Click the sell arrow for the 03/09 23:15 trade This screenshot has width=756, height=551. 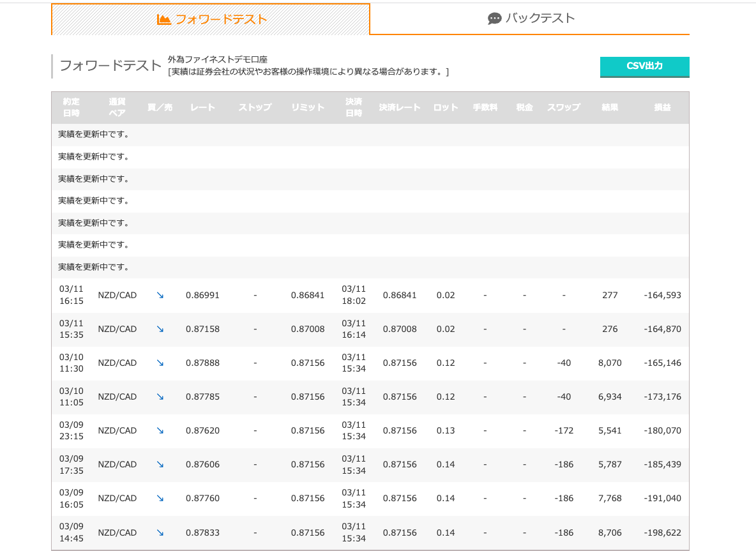tap(160, 431)
